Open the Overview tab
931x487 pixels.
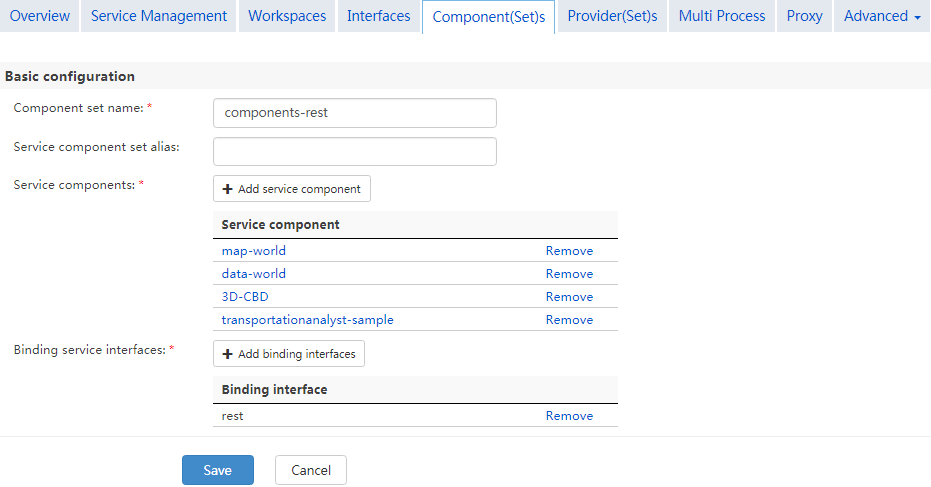click(x=40, y=16)
